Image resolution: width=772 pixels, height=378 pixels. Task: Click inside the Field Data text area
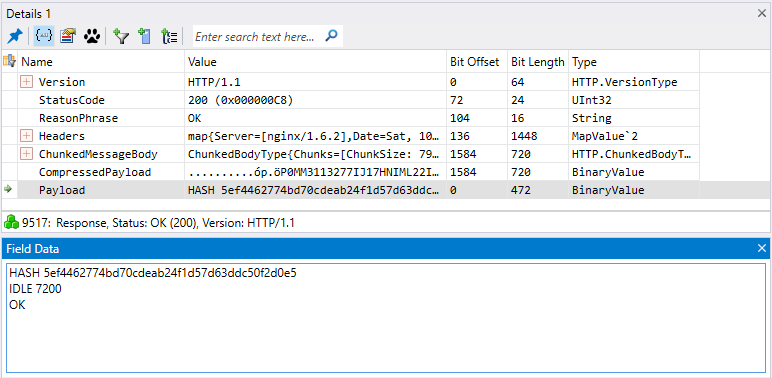pyautogui.click(x=386, y=318)
